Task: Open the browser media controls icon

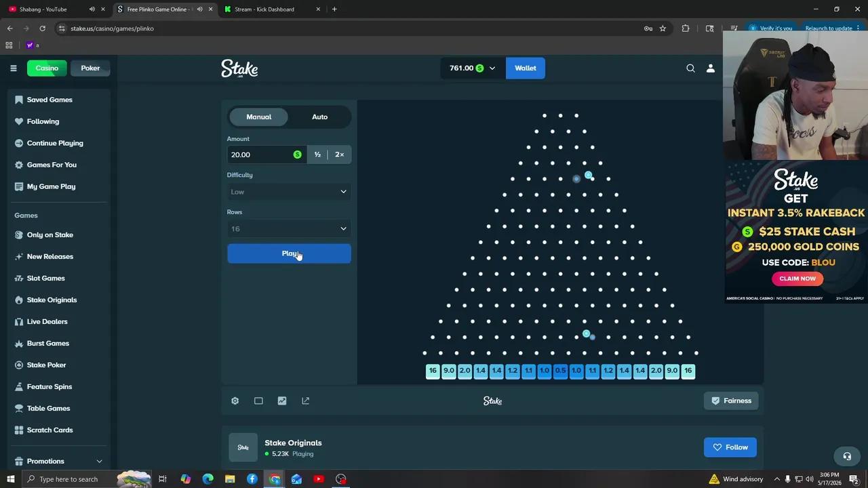Action: (x=734, y=28)
